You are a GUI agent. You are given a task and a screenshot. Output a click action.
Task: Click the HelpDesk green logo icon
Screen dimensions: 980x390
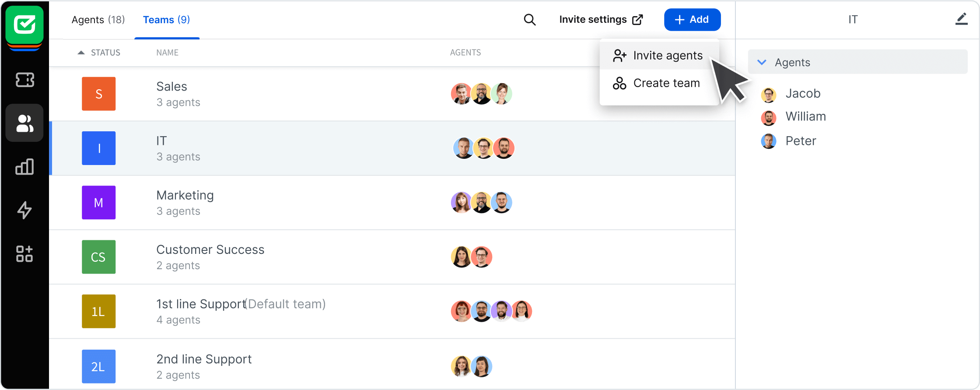[x=24, y=25]
